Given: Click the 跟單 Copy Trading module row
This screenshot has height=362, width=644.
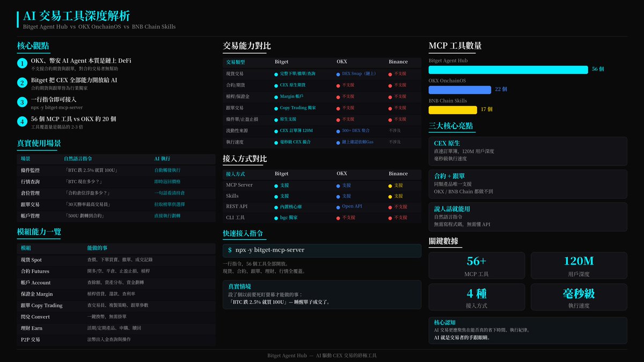Looking at the screenshot, I should (x=116, y=305).
